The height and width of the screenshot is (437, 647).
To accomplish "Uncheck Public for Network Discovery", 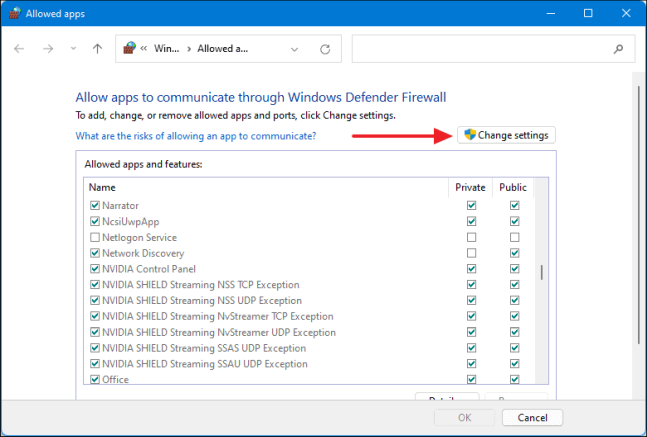I will point(514,253).
